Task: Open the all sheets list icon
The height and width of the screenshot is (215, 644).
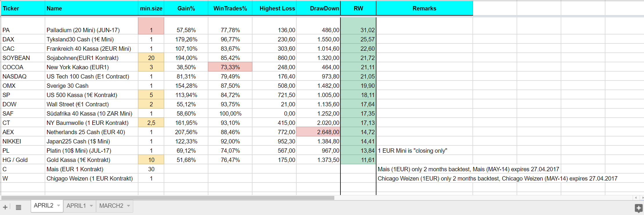Action: click(18, 207)
